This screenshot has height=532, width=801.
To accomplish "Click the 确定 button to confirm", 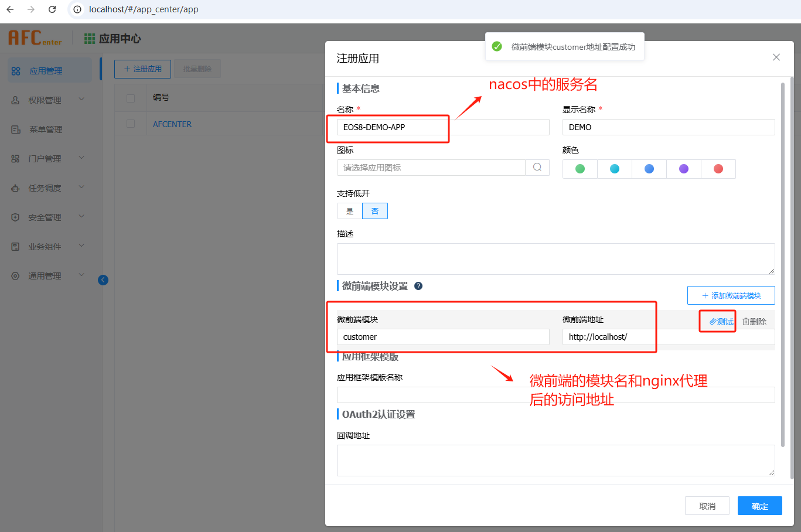I will click(759, 506).
